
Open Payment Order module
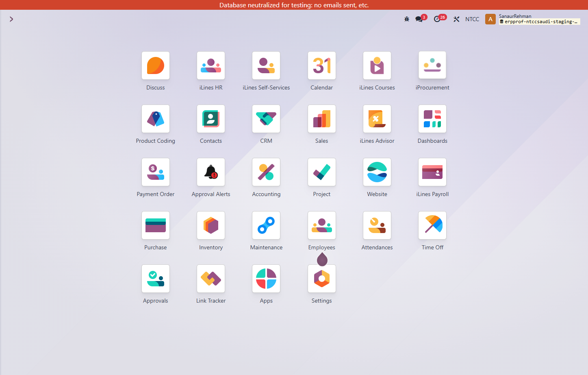click(x=156, y=172)
